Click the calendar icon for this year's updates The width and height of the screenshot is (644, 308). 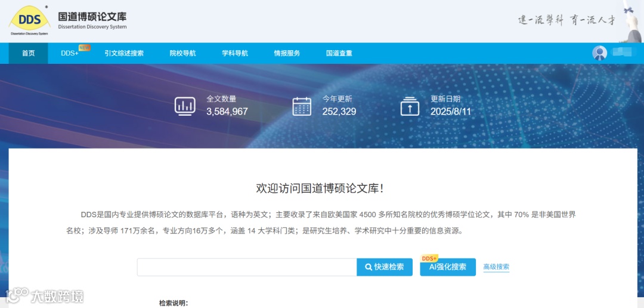(302, 106)
